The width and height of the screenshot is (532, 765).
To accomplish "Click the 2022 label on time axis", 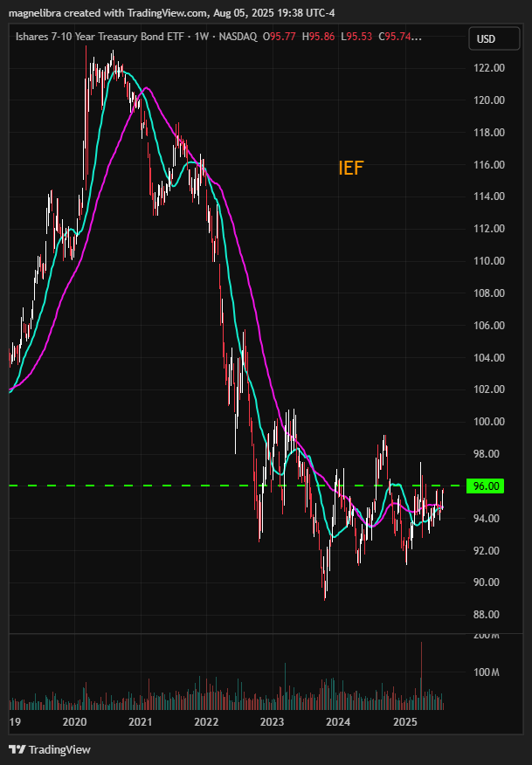I will click(206, 721).
